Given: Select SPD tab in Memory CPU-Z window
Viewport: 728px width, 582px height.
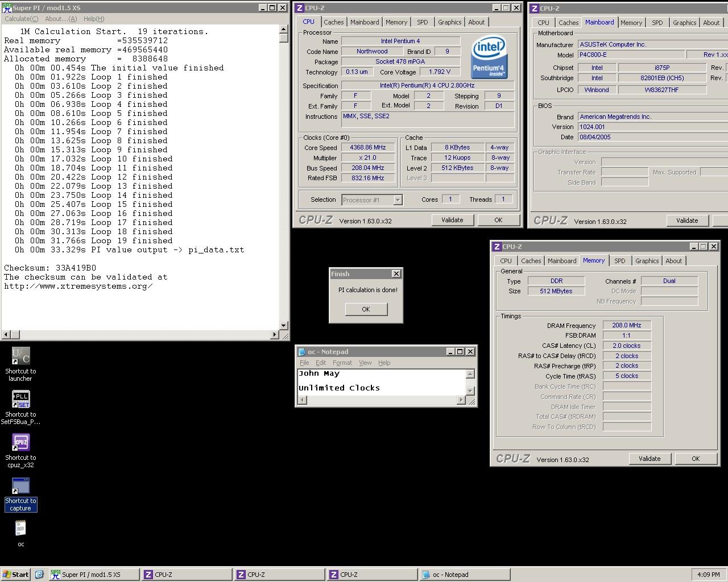Looking at the screenshot, I should 620,261.
